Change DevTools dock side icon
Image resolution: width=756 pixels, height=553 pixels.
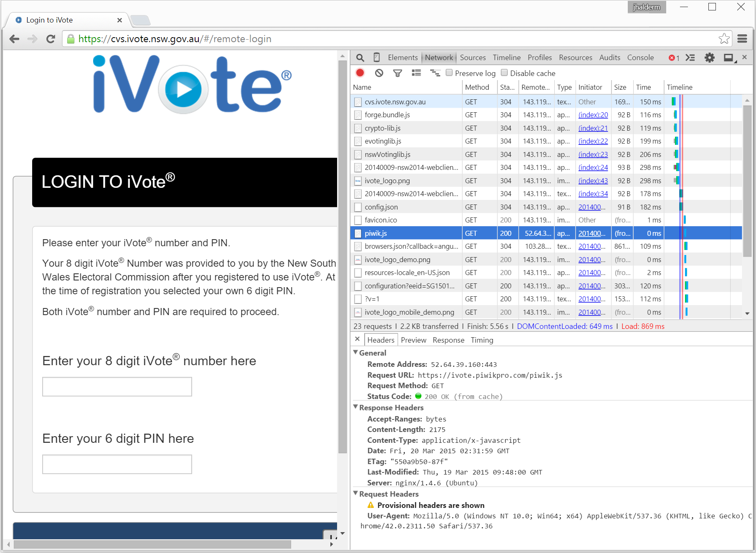point(729,58)
